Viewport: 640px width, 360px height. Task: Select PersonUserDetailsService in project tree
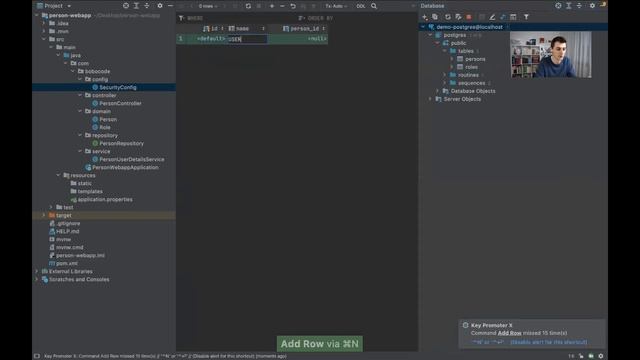131,159
